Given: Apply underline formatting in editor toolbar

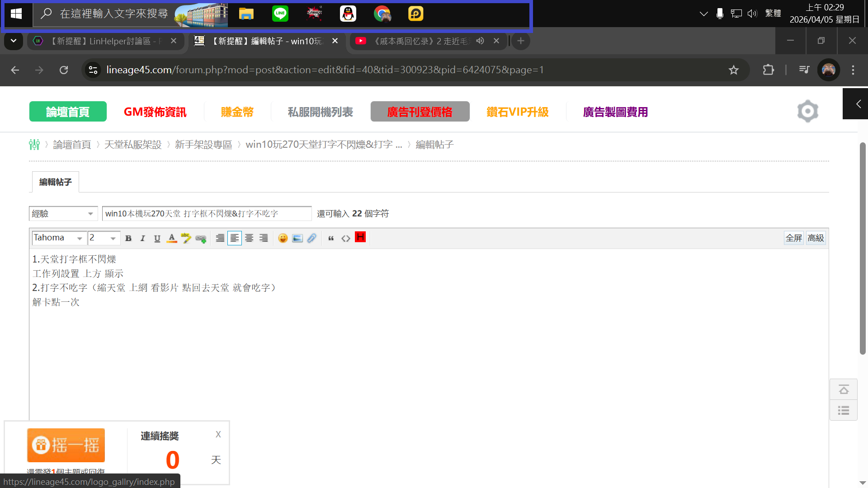Looking at the screenshot, I should 157,238.
